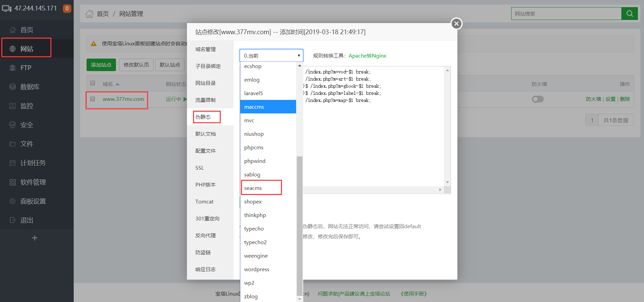Click the warning triangle icon in the notice
Image resolution: width=644 pixels, height=302 pixels.
click(94, 44)
